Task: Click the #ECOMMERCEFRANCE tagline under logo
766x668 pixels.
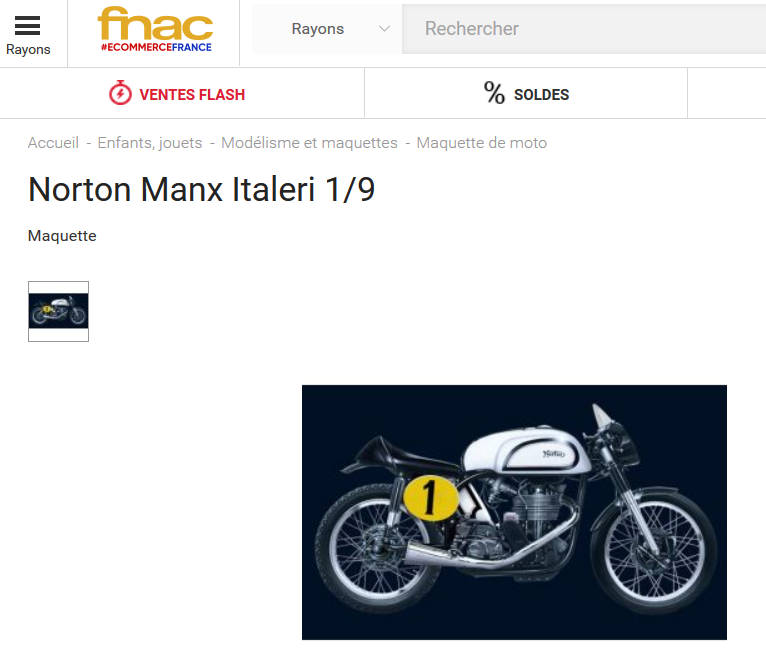Action: pyautogui.click(x=156, y=47)
